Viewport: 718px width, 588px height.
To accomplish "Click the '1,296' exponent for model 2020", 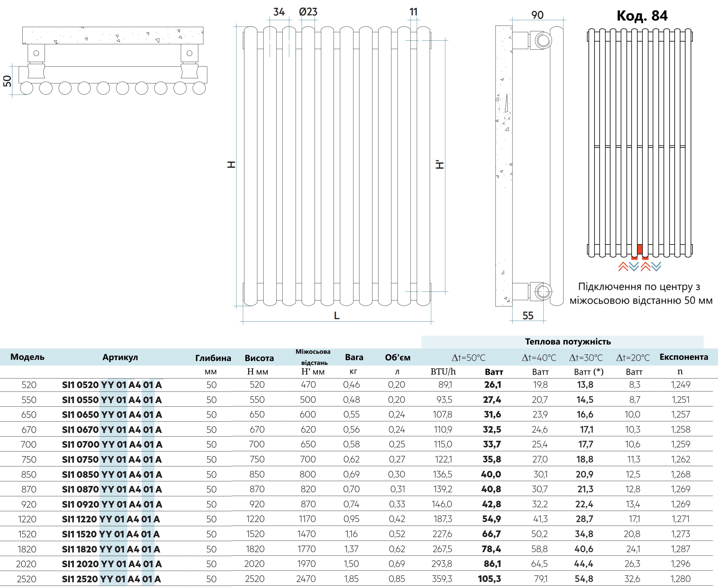I will tap(680, 564).
